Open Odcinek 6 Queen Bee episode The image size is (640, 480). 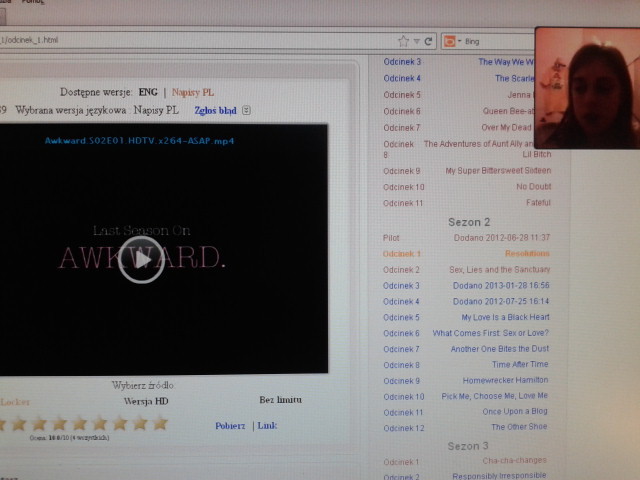tap(459, 111)
